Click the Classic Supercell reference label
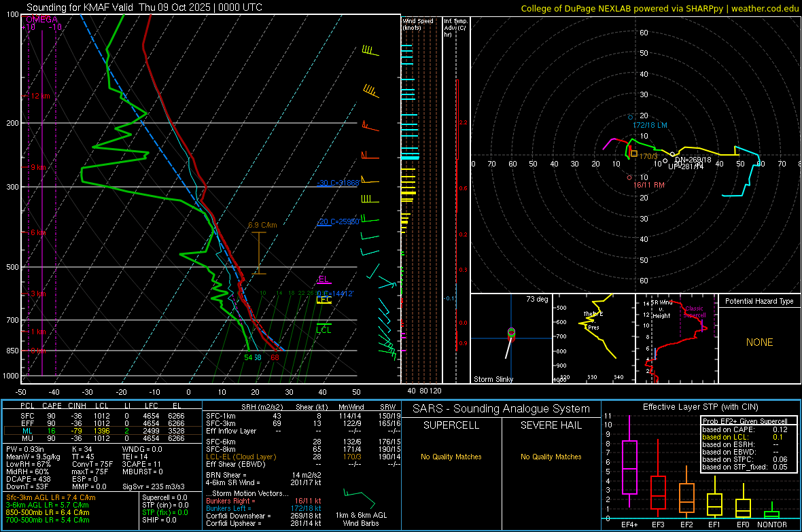 click(x=695, y=312)
